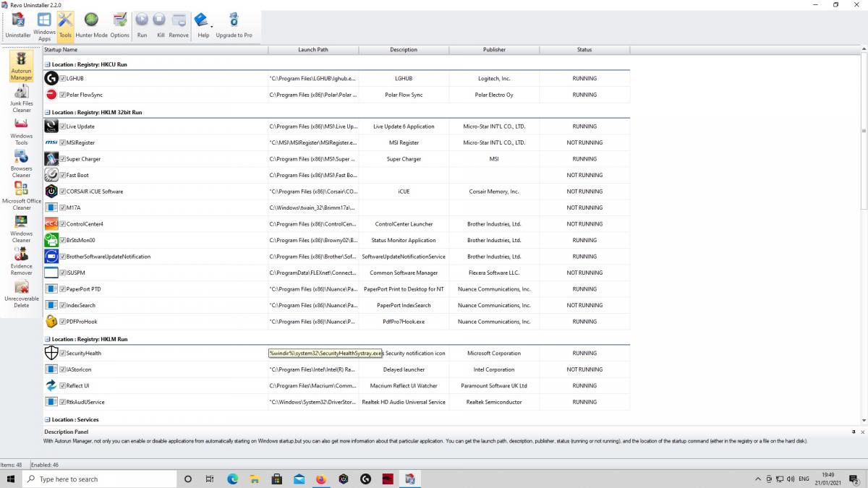Open Windows Cleaner in sidebar
The image size is (868, 488).
pos(22,228)
